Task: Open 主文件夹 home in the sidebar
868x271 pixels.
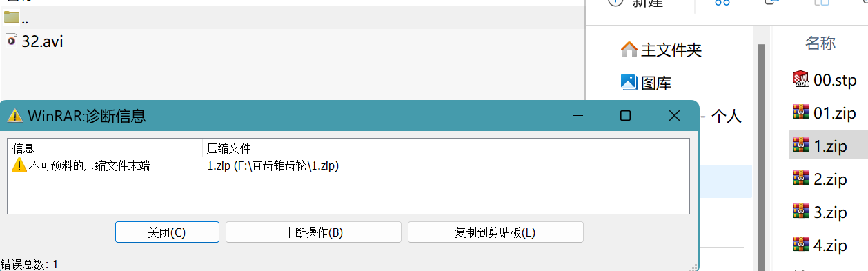Action: pos(661,50)
